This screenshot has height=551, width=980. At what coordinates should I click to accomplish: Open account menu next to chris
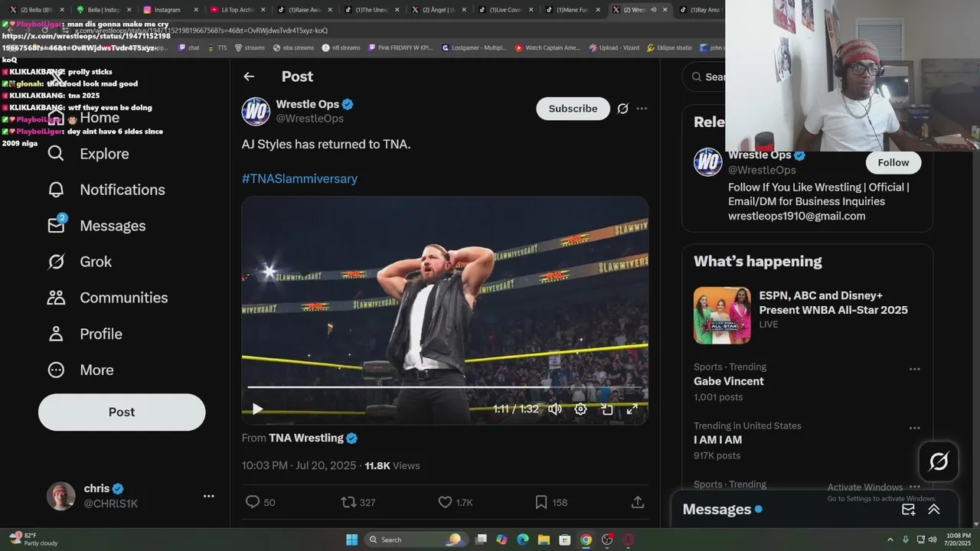pos(208,496)
